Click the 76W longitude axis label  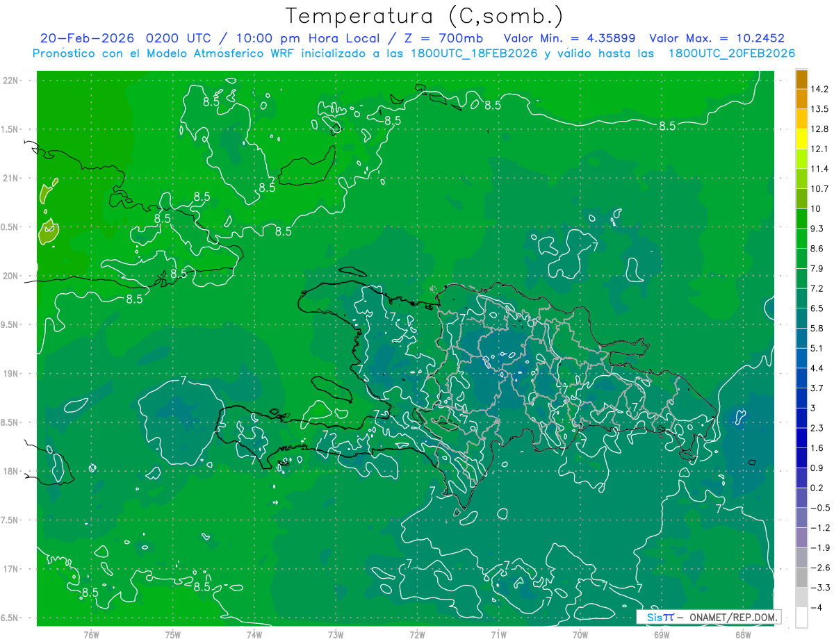(91, 634)
